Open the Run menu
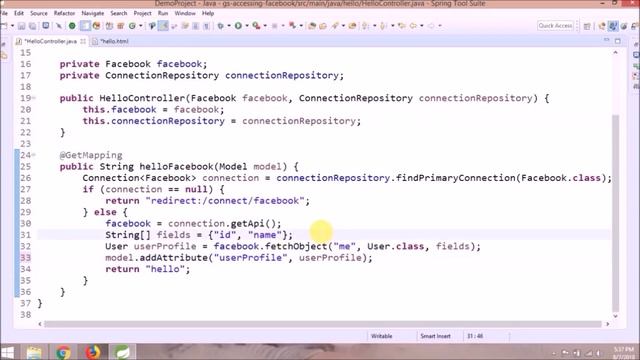 (x=163, y=13)
